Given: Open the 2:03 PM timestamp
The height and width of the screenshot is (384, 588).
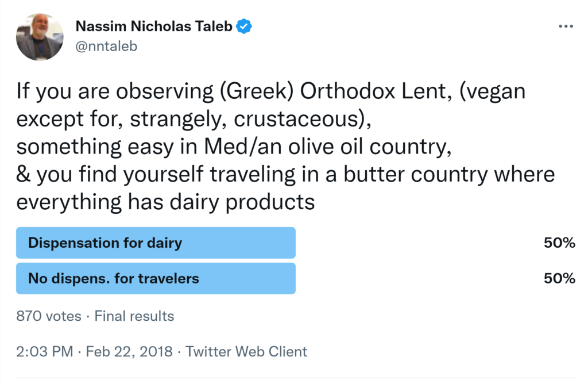Looking at the screenshot, I should pyautogui.click(x=44, y=351).
